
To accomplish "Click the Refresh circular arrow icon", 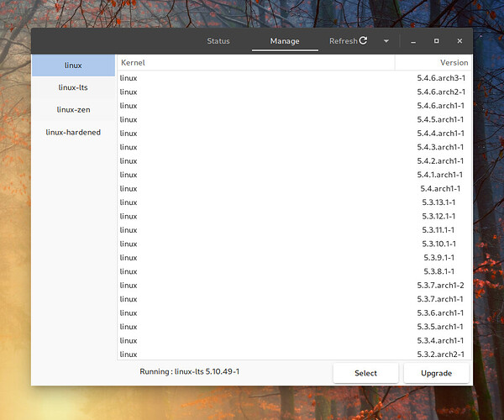I will coord(363,40).
